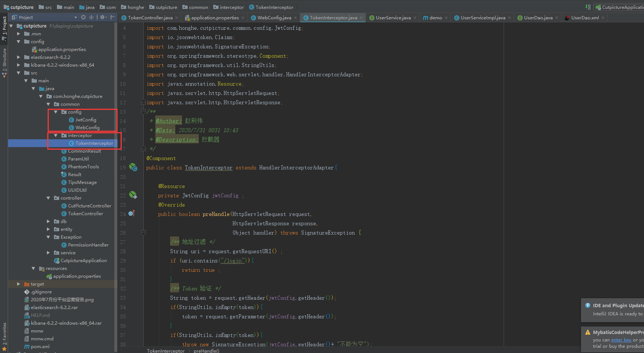The width and height of the screenshot is (644, 353).
Task: Click the Spring bean gutter icon on line 19
Action: tap(133, 167)
